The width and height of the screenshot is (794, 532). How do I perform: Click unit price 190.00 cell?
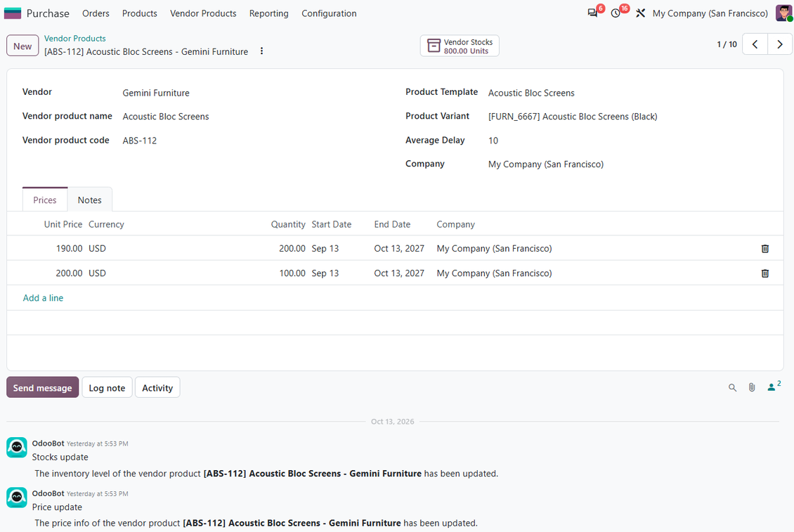(69, 249)
